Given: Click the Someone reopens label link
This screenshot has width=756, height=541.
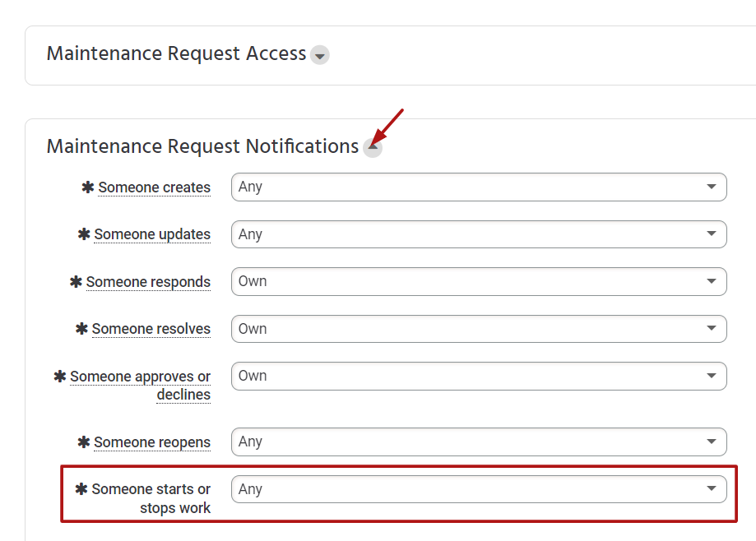Looking at the screenshot, I should point(152,442).
